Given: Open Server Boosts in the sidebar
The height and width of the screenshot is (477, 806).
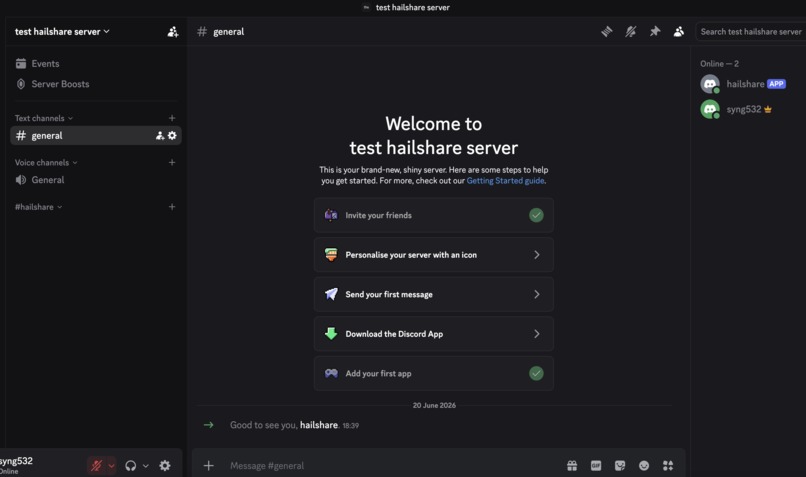Looking at the screenshot, I should pyautogui.click(x=96, y=84).
